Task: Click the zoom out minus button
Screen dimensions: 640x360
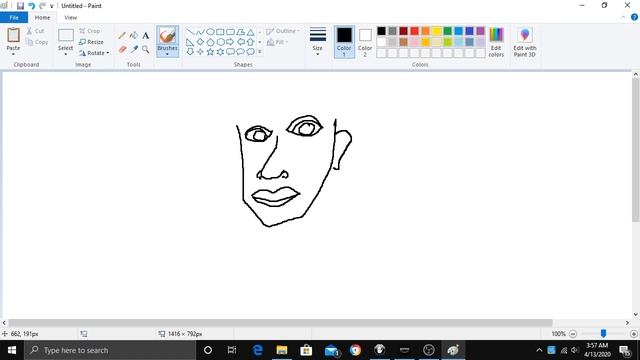Action: tap(573, 334)
